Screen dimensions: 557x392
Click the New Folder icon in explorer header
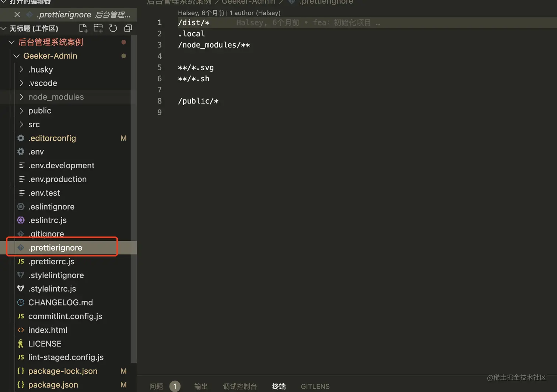(98, 28)
